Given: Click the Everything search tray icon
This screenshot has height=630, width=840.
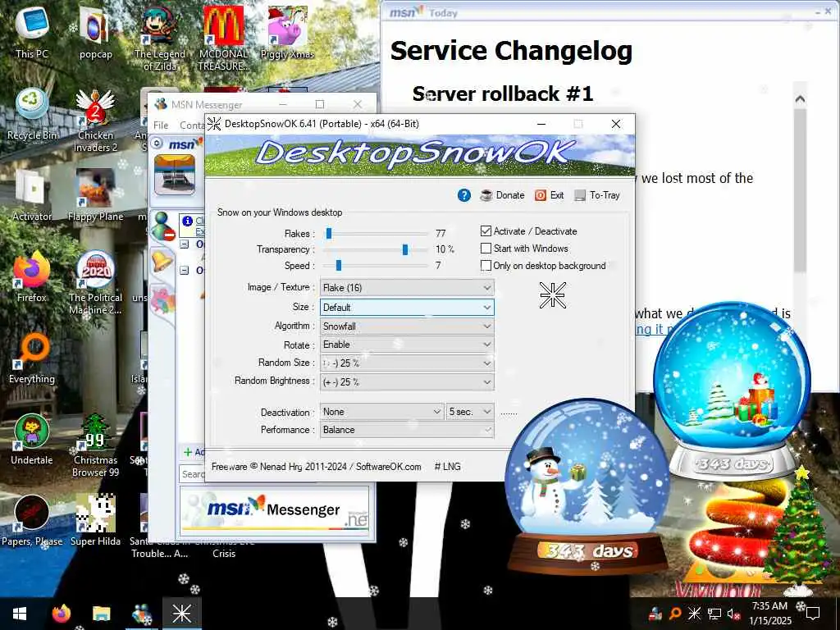Looking at the screenshot, I should pyautogui.click(x=675, y=614).
